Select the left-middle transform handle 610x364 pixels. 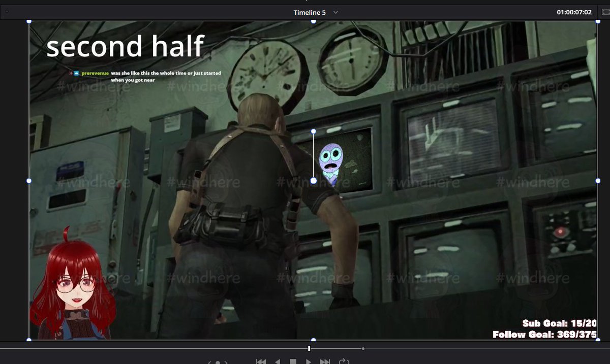point(29,181)
